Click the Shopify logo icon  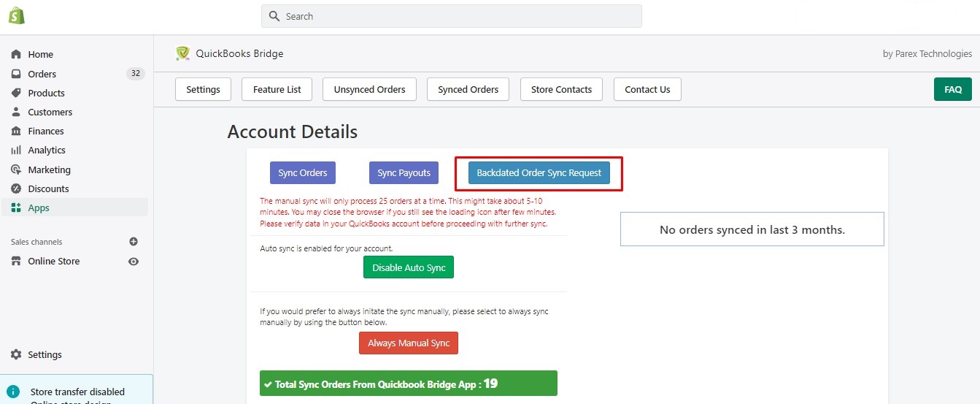17,15
